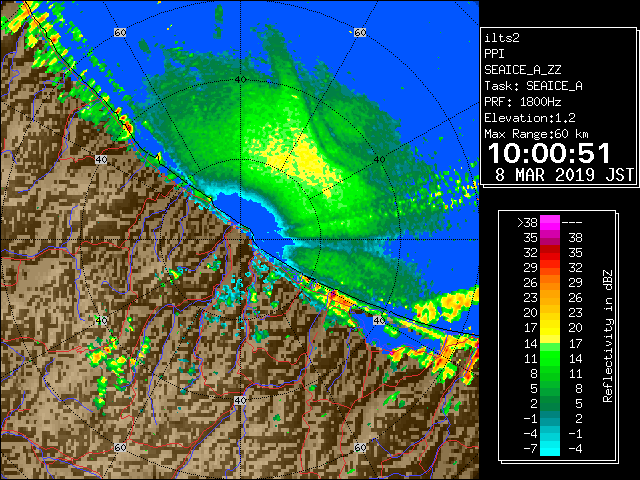Click the 'PRF: 1800Hz' value
Image resolution: width=640 pixels, height=480 pixels.
tap(522, 102)
